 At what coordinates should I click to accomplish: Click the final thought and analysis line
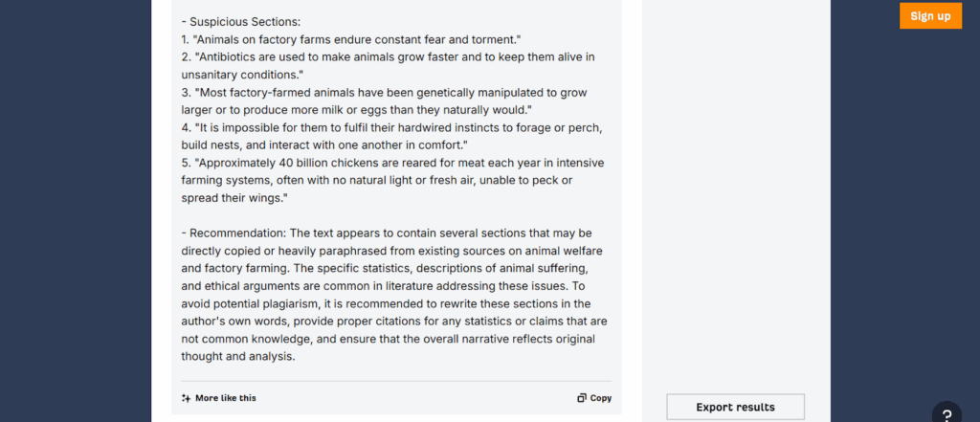pyautogui.click(x=237, y=357)
